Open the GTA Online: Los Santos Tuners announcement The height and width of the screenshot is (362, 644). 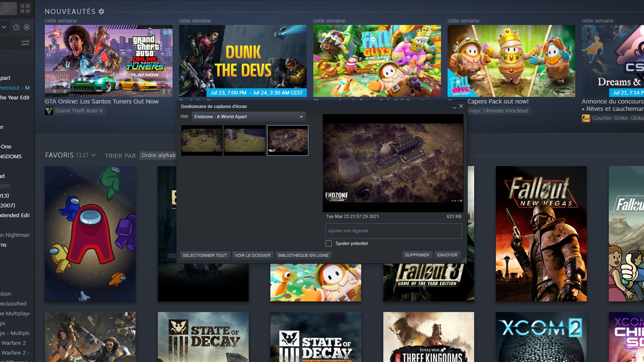click(102, 101)
